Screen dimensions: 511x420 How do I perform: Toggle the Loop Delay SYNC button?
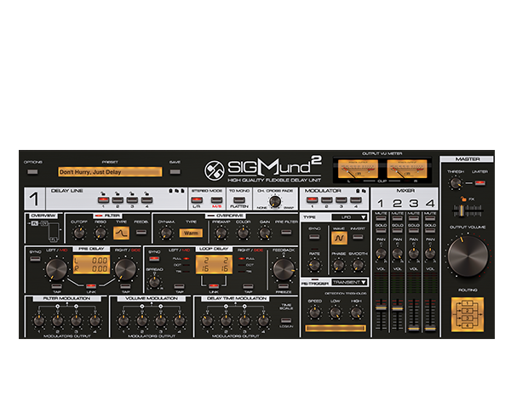tap(154, 259)
